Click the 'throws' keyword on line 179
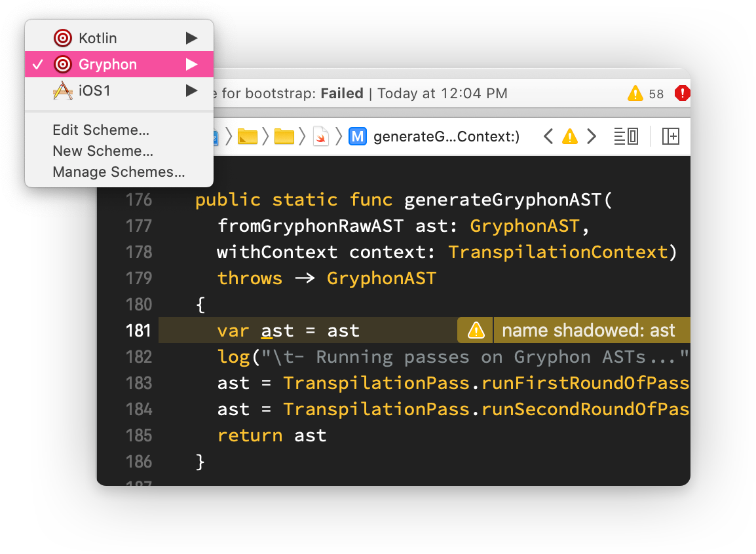 point(250,278)
